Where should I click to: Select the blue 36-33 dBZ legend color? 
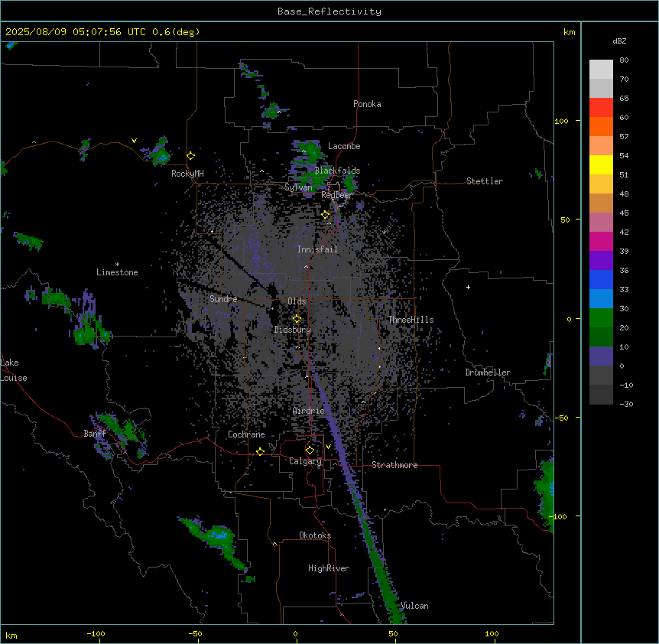601,280
